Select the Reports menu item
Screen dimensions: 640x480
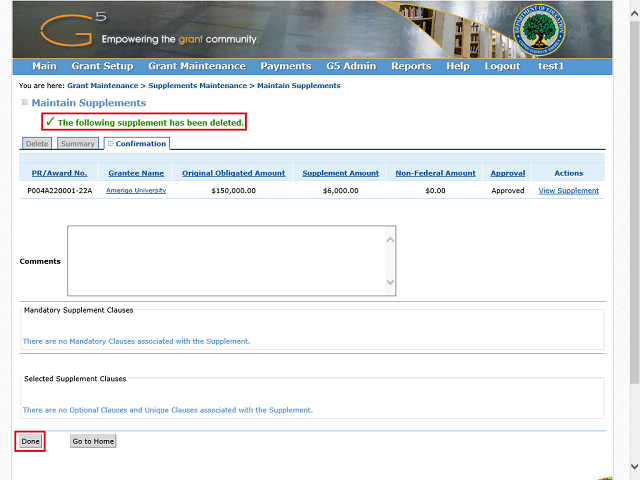[x=411, y=66]
